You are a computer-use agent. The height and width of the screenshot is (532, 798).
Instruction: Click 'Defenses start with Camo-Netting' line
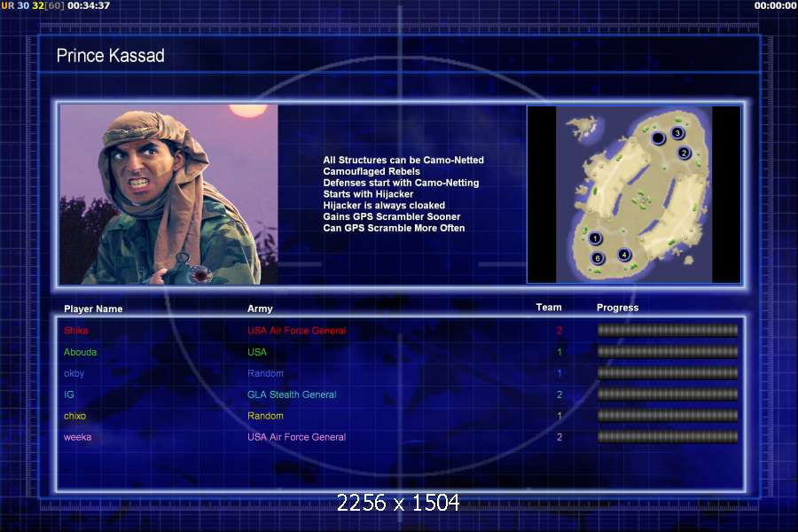click(x=401, y=183)
